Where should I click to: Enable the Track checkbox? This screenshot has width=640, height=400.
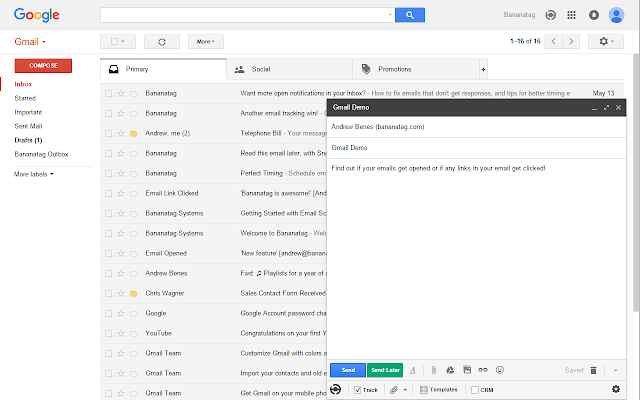[358, 390]
